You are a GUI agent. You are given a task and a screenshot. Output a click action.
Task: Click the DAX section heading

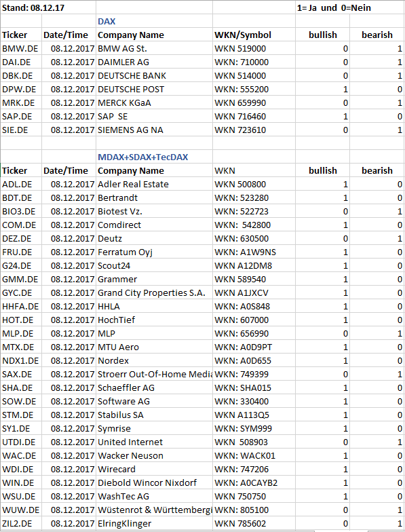point(107,22)
